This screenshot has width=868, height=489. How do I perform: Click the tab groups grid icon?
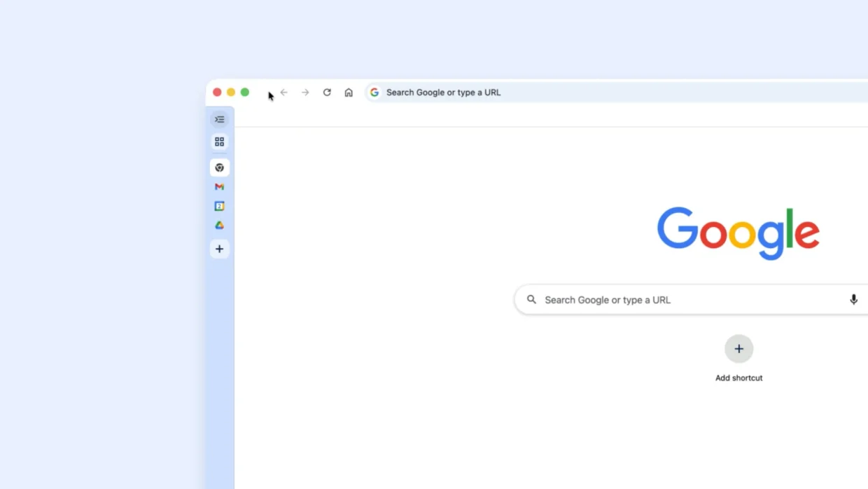219,142
